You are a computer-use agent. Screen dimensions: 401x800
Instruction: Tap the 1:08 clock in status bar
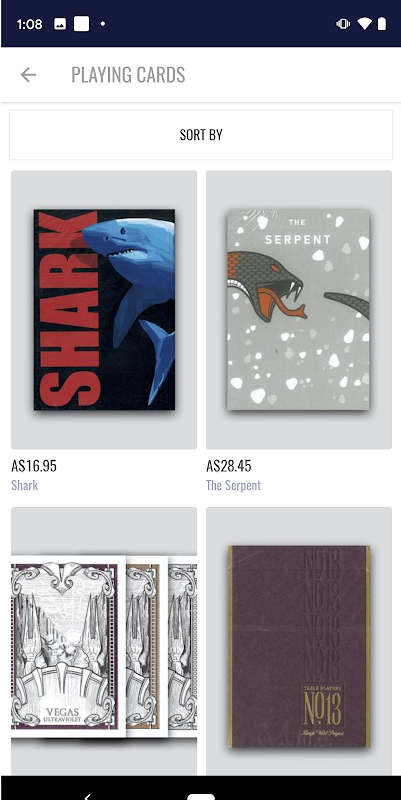(x=30, y=24)
